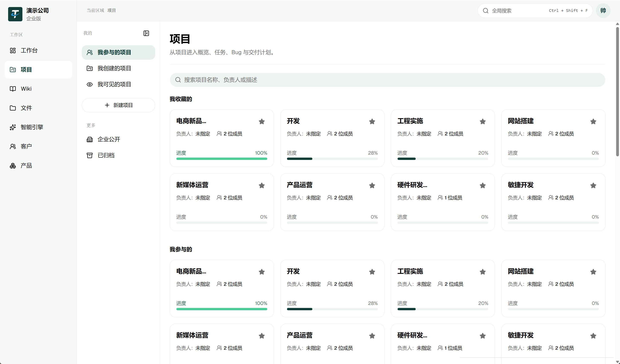This screenshot has height=364, width=620.
Task: Unstar 电商新品 in 我收藏的 section
Action: 262,121
